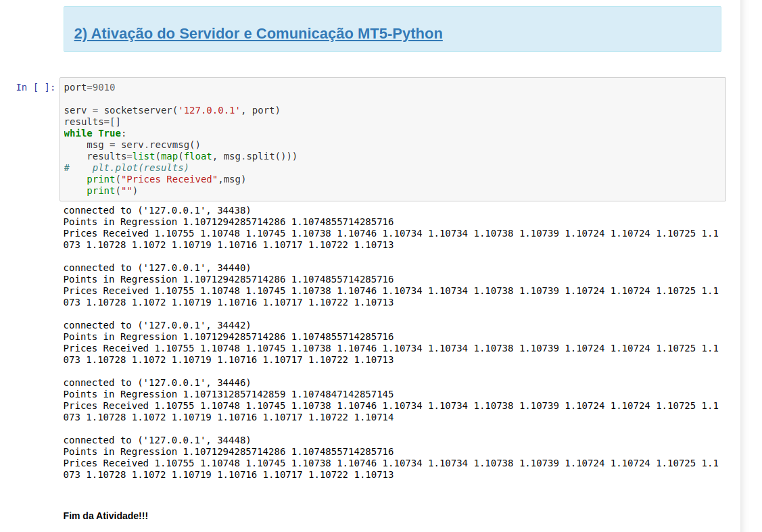
Task: Click the 'port=9010' line of code
Action: [x=89, y=87]
